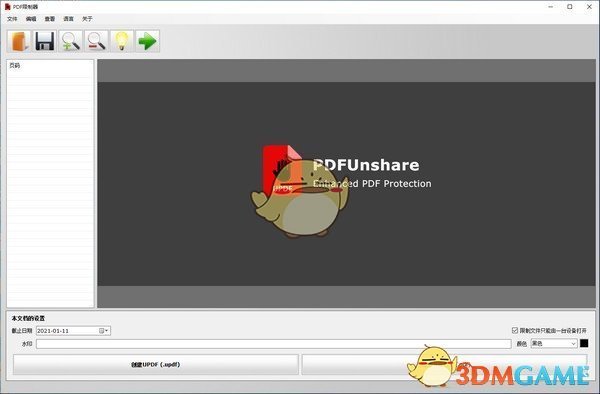Screen dimensions: 600x394
Task: Open the 查看 menu
Action: 50,19
